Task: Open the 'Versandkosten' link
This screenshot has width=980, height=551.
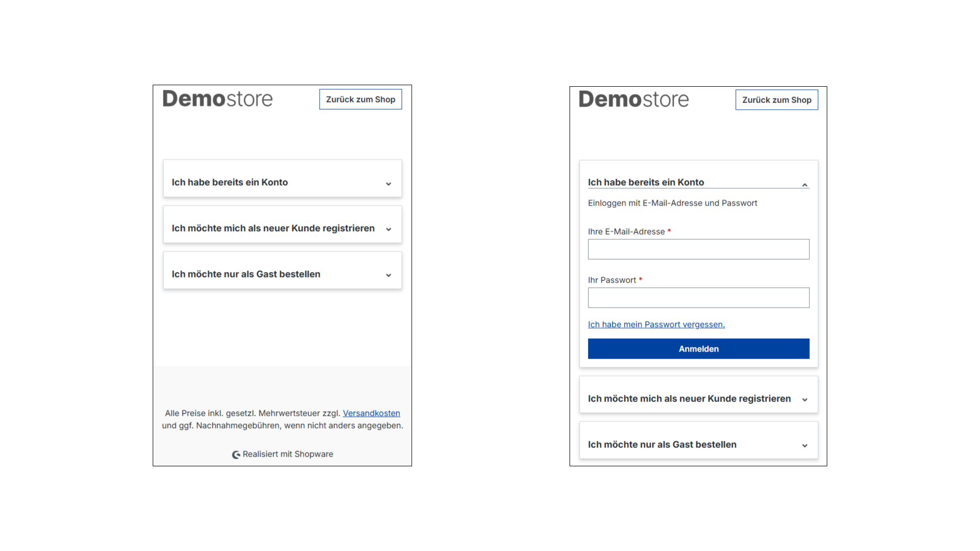Action: (x=371, y=413)
